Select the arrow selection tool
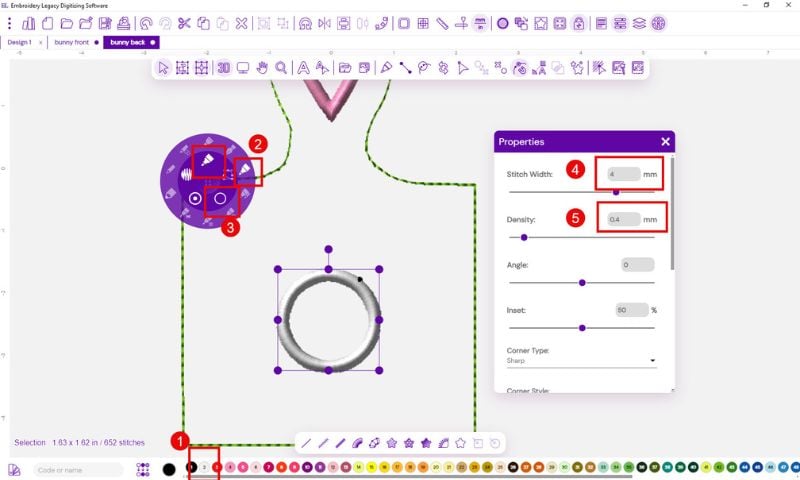Viewport: 800px width, 480px height. point(165,68)
